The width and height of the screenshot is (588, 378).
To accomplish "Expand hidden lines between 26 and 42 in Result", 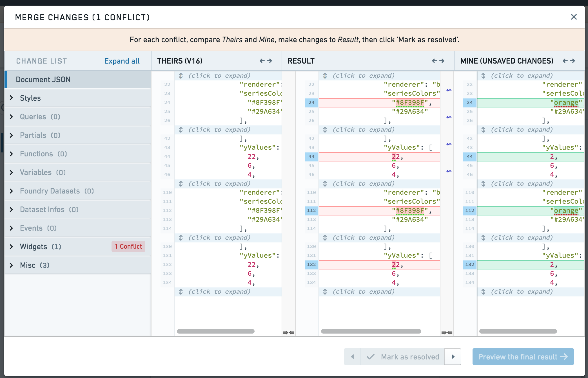I will click(x=379, y=129).
